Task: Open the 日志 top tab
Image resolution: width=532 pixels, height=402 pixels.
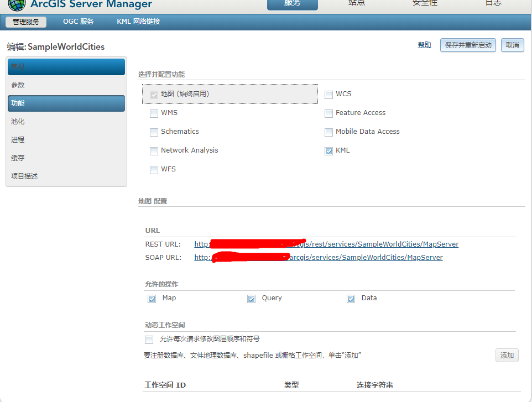Action: pos(493,3)
